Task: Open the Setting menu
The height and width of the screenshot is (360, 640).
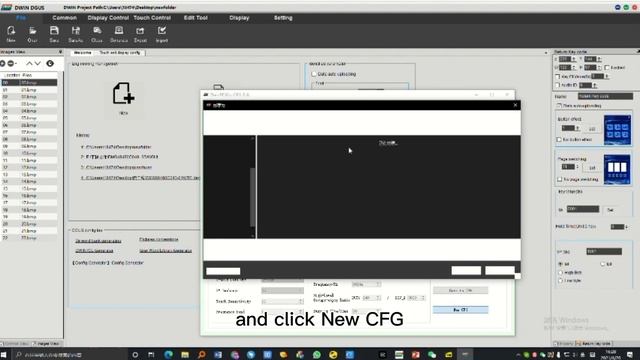Action: pos(283,18)
